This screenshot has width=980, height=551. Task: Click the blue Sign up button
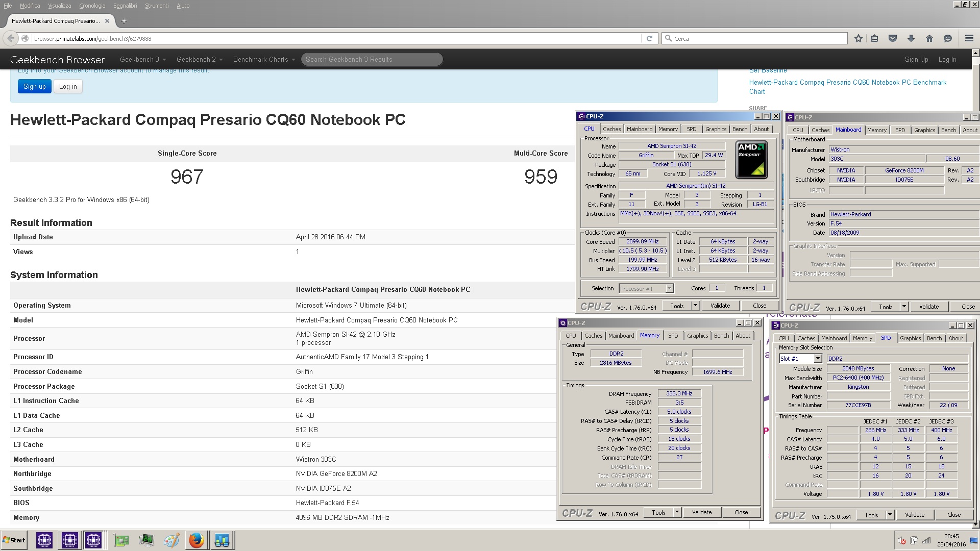click(35, 86)
